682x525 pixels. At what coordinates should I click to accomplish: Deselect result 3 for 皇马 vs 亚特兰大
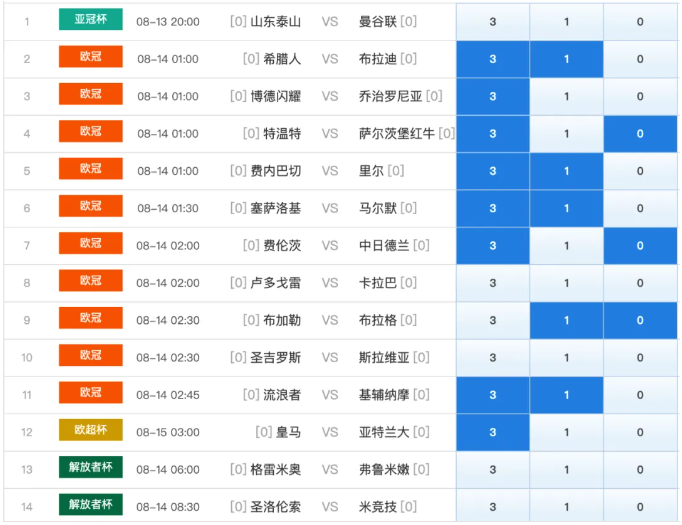493,432
